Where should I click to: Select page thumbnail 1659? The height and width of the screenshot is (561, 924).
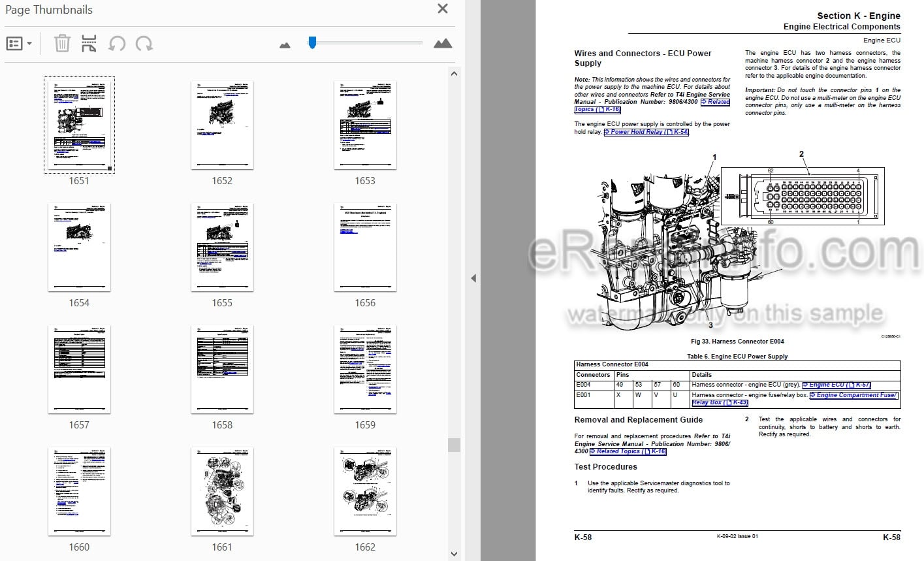point(365,369)
